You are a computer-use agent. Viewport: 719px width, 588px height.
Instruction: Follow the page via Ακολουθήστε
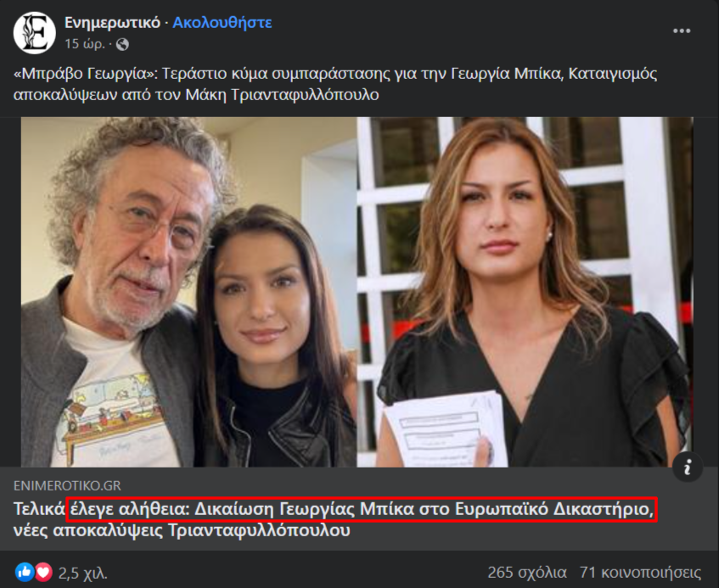222,22
